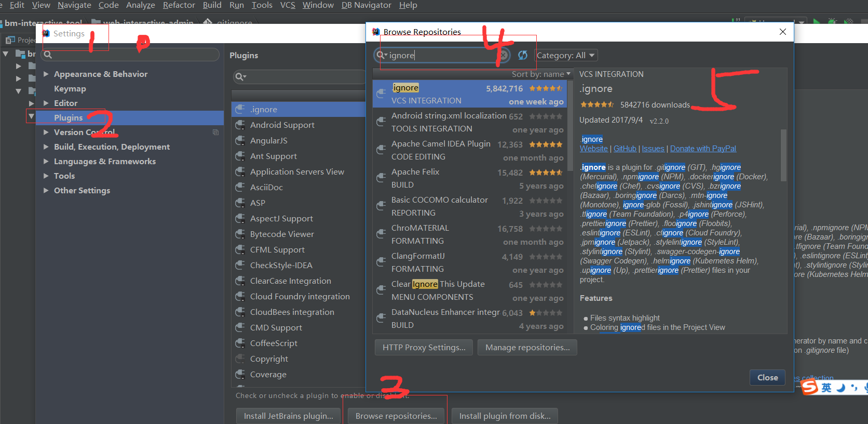The height and width of the screenshot is (424, 868).
Task: Click the Clear Ignore This Update plugin icon
Action: 381,290
